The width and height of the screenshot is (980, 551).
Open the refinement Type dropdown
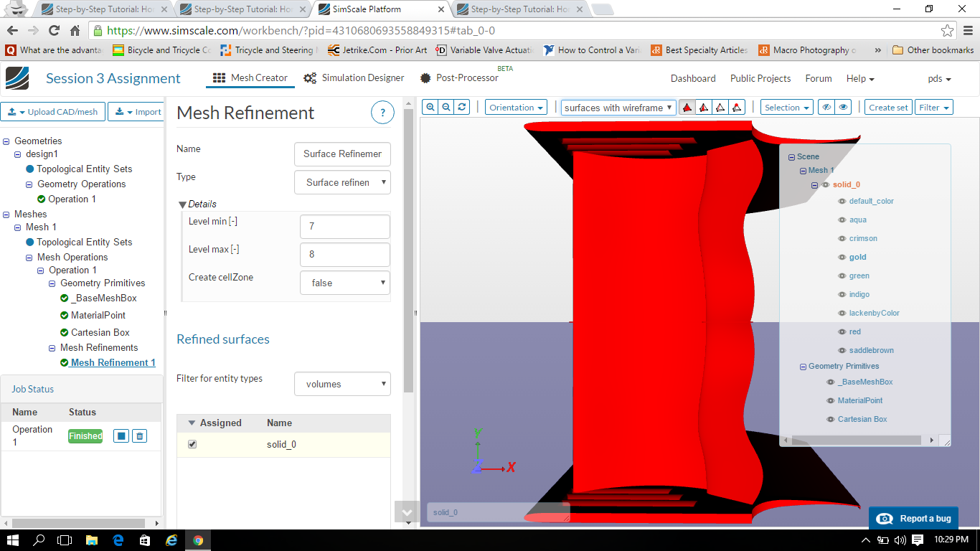(343, 182)
